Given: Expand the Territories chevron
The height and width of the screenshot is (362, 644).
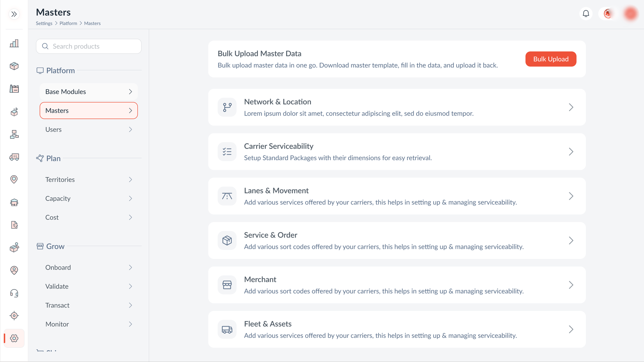Looking at the screenshot, I should pyautogui.click(x=130, y=180).
